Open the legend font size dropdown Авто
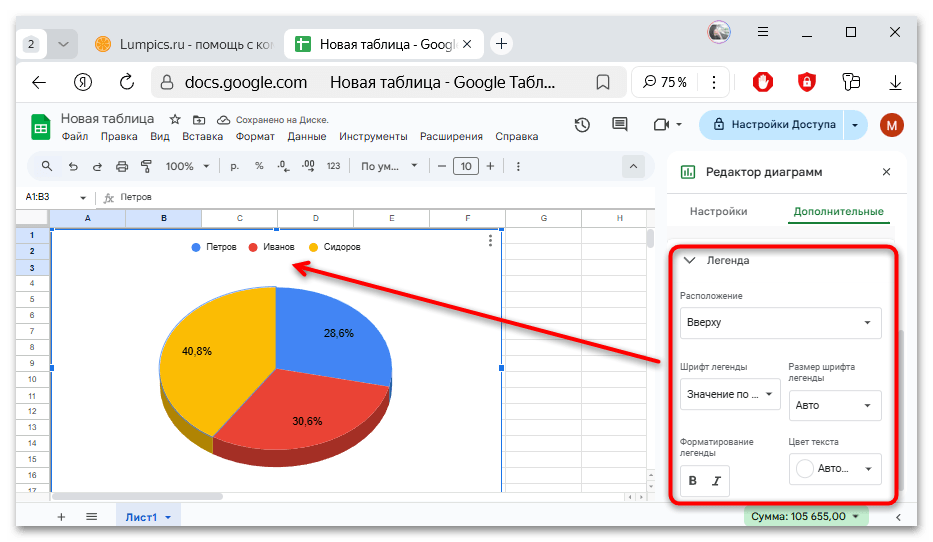The width and height of the screenshot is (933, 542). click(835, 406)
